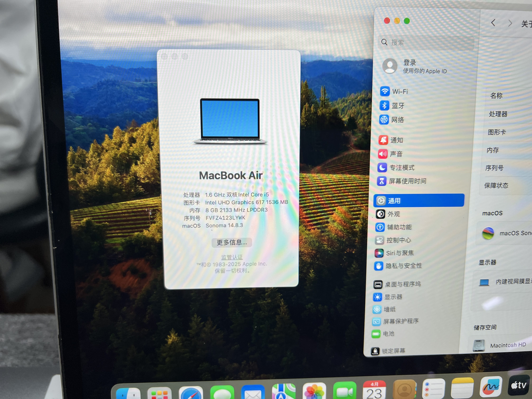The width and height of the screenshot is (532, 399).
Task: Open Mail from the Dock
Action: click(x=253, y=392)
